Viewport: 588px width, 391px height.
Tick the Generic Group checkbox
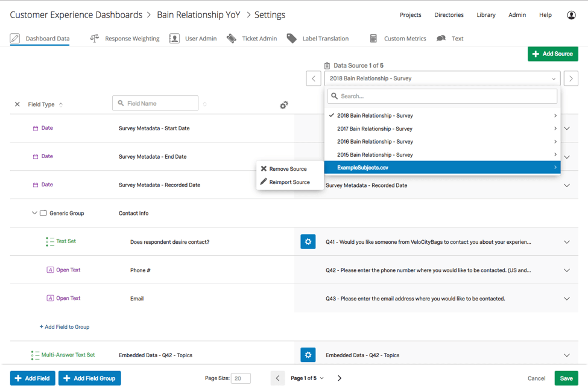click(43, 213)
